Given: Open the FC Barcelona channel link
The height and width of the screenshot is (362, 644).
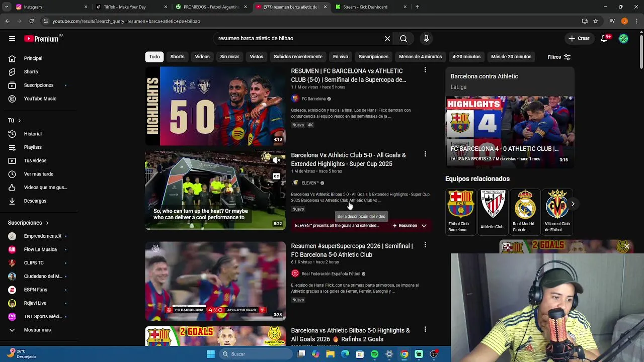Looking at the screenshot, I should [x=313, y=99].
